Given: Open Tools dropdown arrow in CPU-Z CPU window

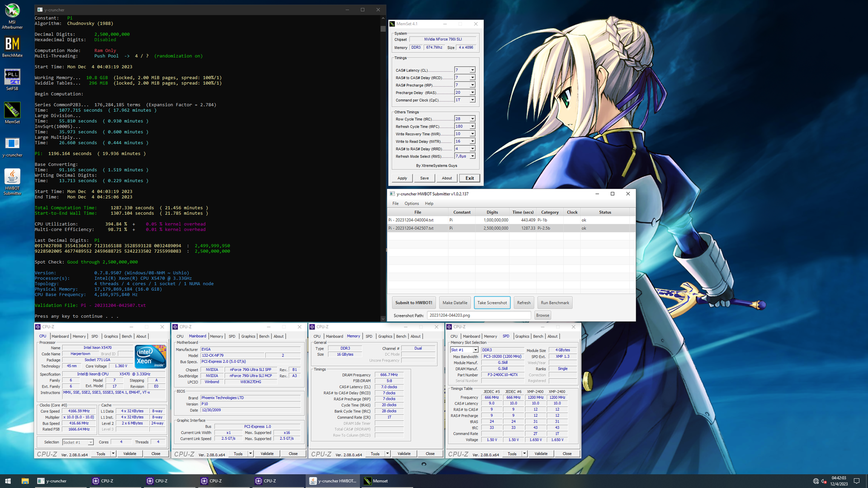Looking at the screenshot, I should point(113,454).
